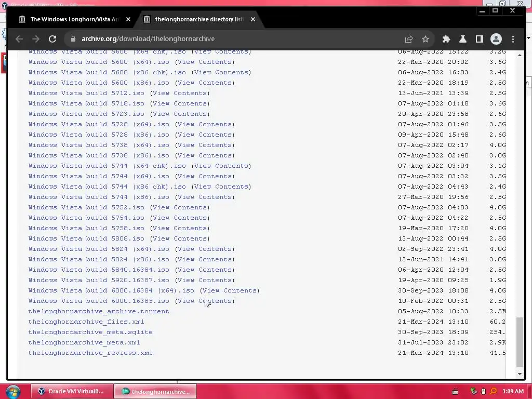
Task: Download Windows Vista build 5718.iso
Action: (86, 103)
